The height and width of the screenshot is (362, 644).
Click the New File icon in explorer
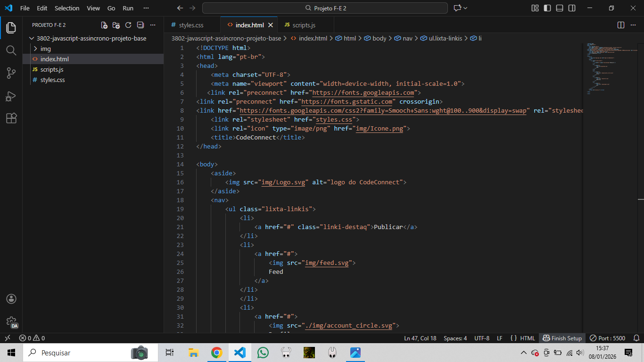[x=104, y=25]
